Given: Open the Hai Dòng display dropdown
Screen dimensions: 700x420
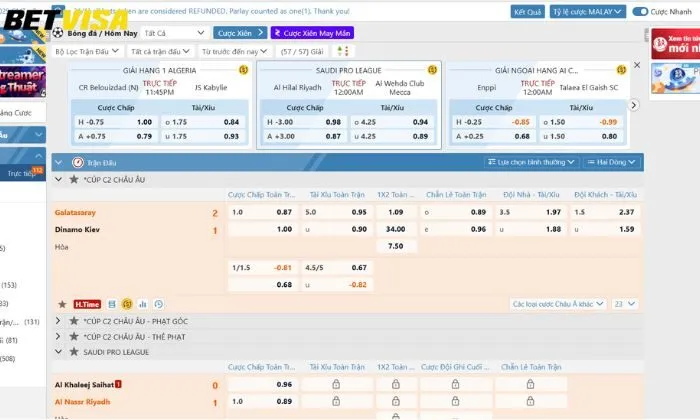Looking at the screenshot, I should pos(612,162).
